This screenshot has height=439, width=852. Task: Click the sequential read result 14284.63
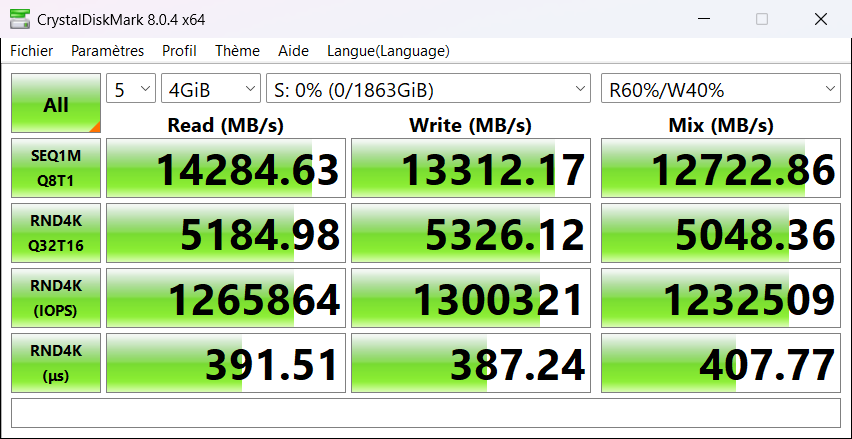coord(226,169)
